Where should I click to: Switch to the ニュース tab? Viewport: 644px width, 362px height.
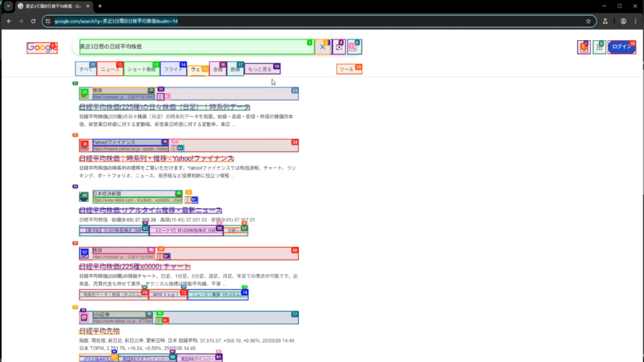pyautogui.click(x=110, y=69)
